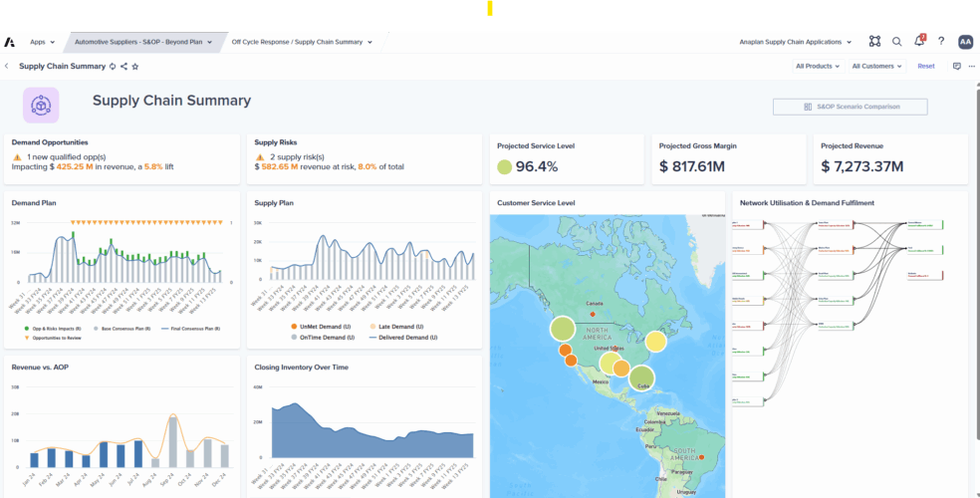Open the model connections icon in header
Image resolution: width=980 pixels, height=498 pixels.
click(874, 42)
